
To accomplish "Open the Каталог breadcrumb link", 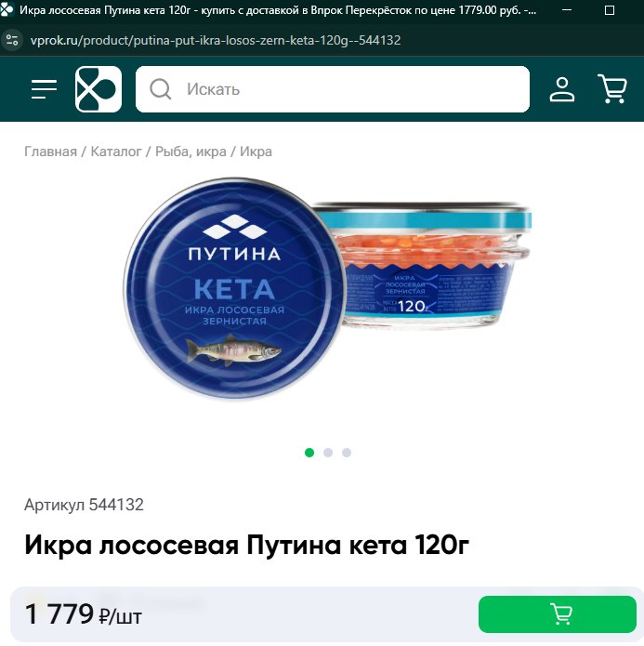I will 116,152.
